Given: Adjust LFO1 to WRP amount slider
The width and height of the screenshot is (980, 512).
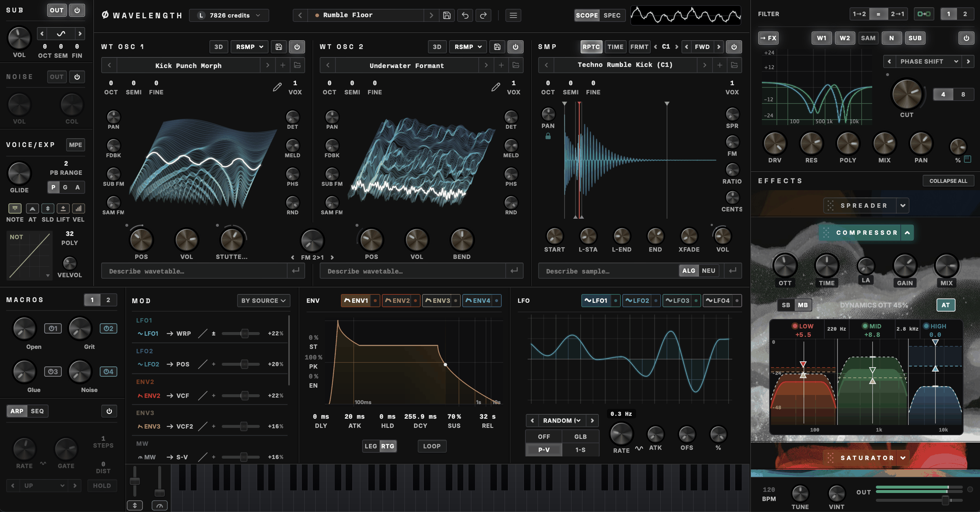Looking at the screenshot, I should pyautogui.click(x=240, y=334).
